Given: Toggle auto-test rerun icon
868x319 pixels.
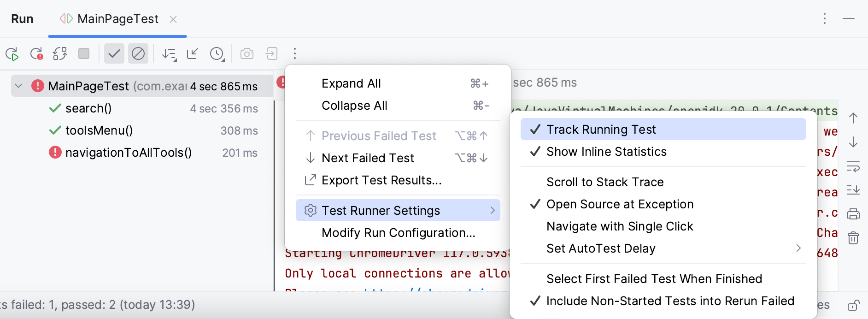Looking at the screenshot, I should [60, 54].
